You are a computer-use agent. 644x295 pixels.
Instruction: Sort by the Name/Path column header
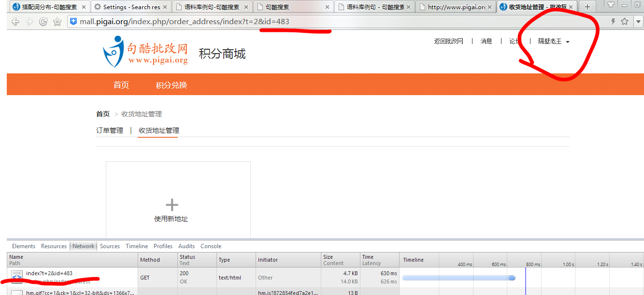pyautogui.click(x=72, y=260)
